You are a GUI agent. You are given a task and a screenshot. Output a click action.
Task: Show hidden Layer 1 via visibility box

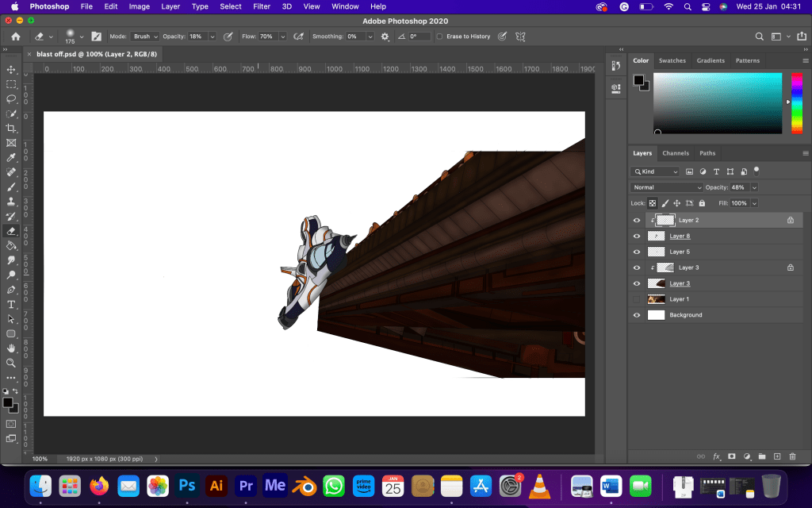[x=637, y=299]
